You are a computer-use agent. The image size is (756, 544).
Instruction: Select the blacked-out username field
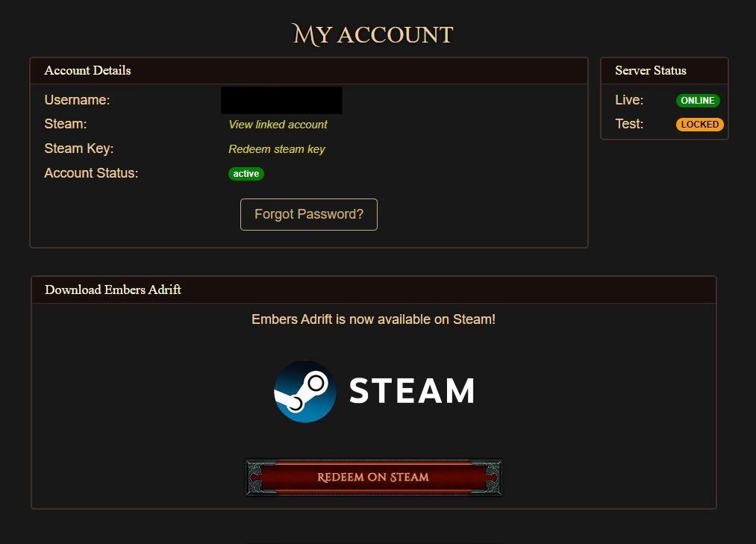281,100
